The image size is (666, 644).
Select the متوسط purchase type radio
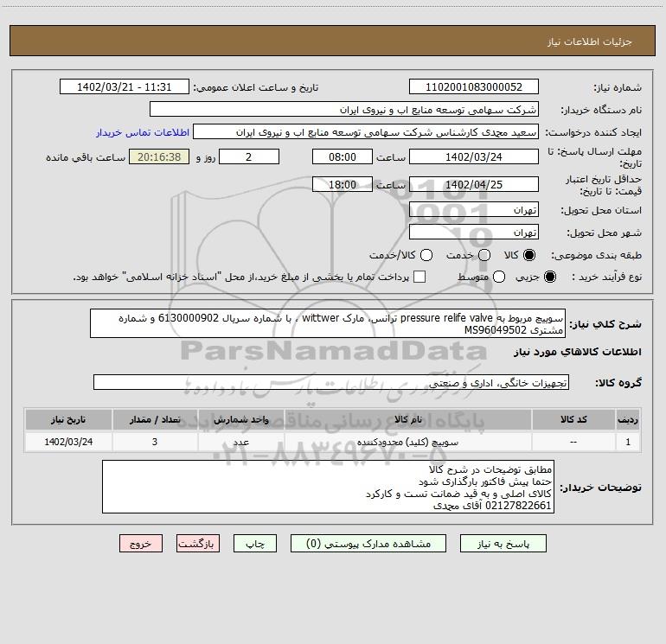tap(499, 277)
